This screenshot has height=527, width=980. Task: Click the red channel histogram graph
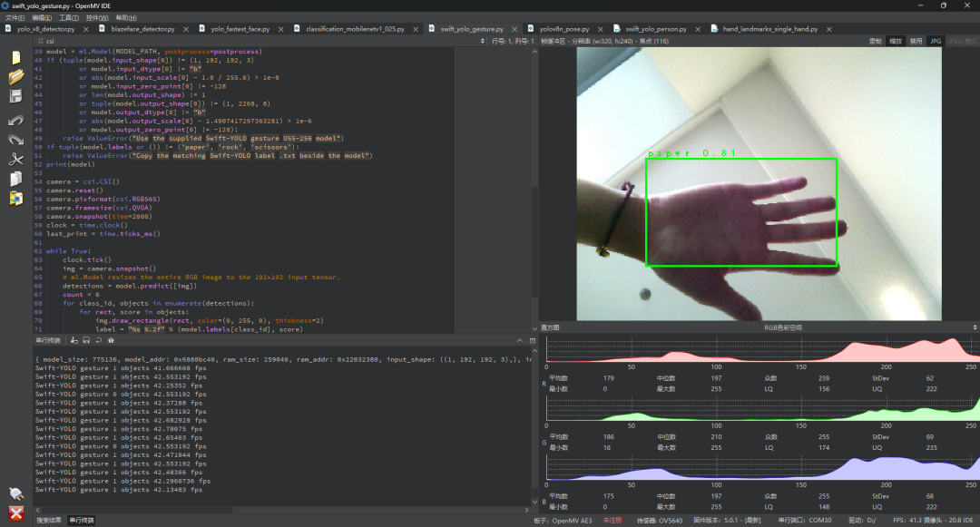[x=761, y=349]
